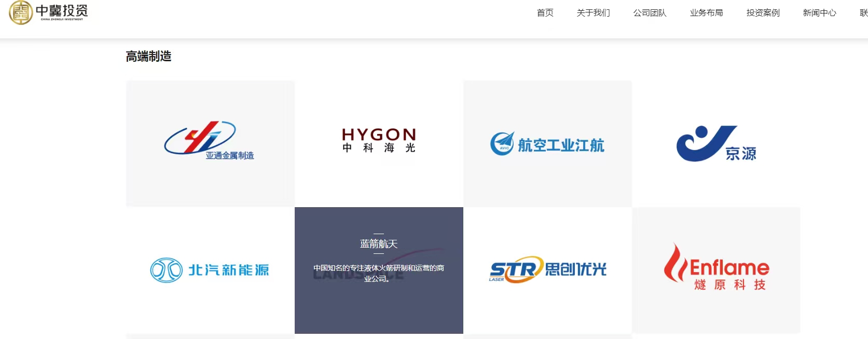Image resolution: width=868 pixels, height=339 pixels.
Task: Open the 航空工业江航 logo card
Action: pyautogui.click(x=547, y=143)
